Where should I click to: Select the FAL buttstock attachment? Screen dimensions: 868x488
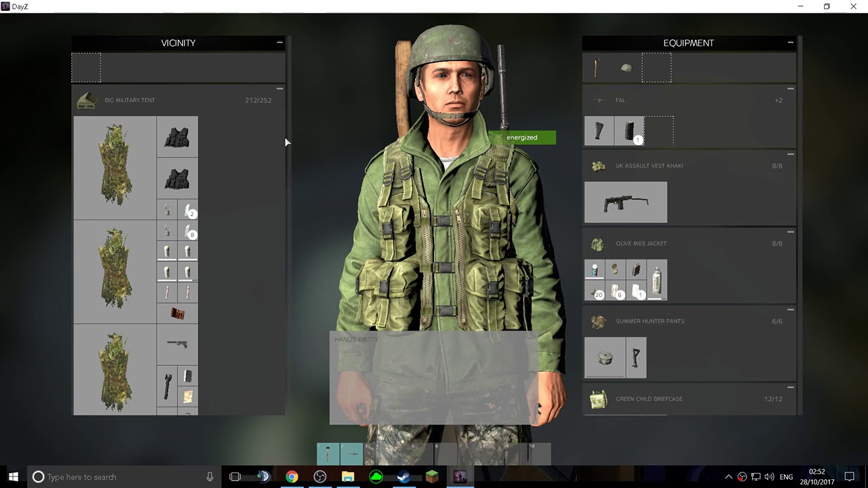pyautogui.click(x=599, y=131)
